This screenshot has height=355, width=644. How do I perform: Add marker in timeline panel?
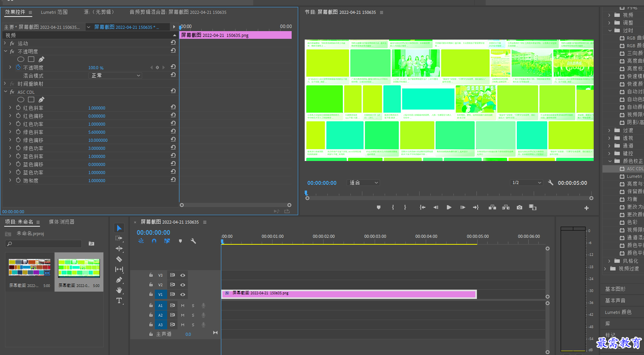(180, 241)
